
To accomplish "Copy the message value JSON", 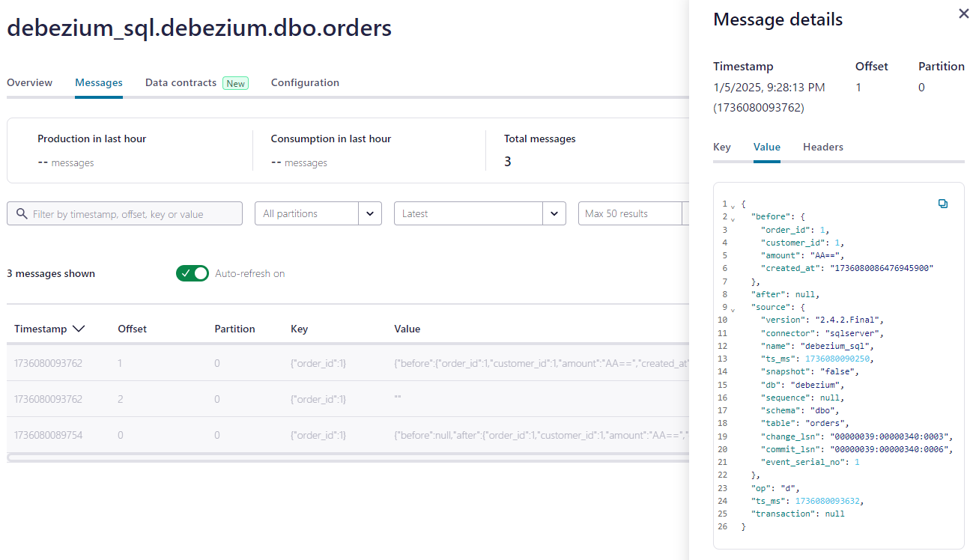I will point(943,204).
